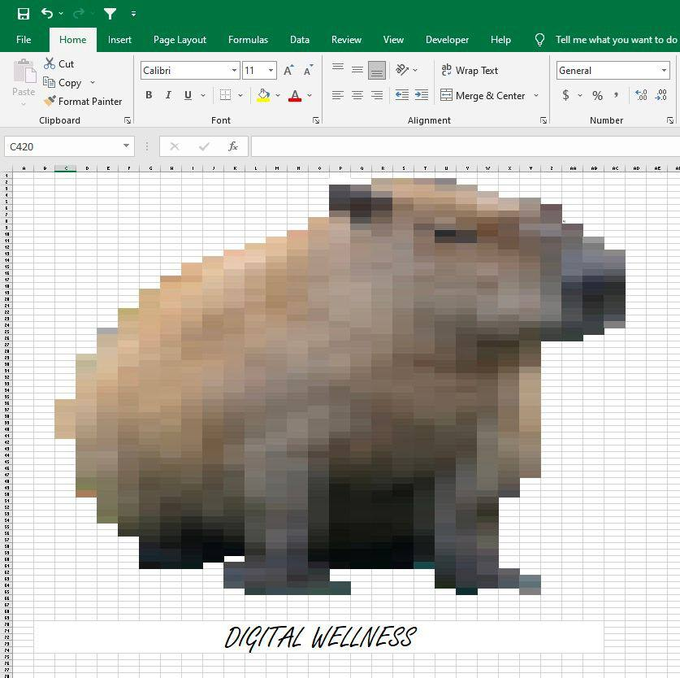
Task: Expand underline style dropdown arrow
Action: [203, 95]
